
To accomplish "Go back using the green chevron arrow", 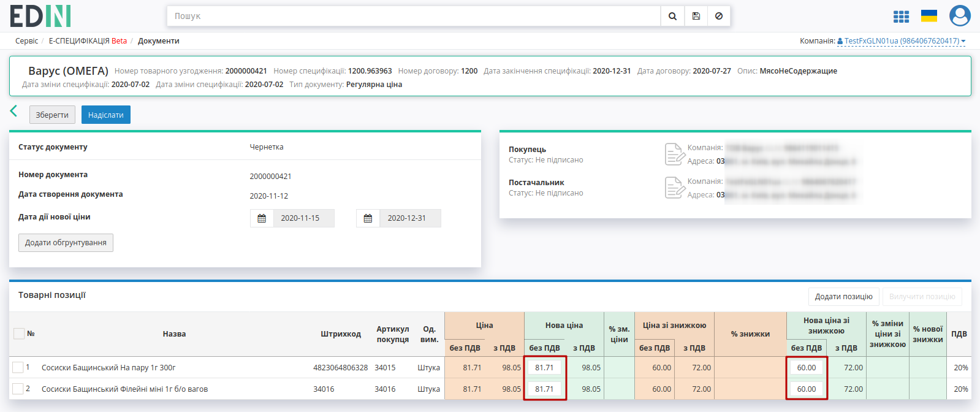I will (13, 111).
